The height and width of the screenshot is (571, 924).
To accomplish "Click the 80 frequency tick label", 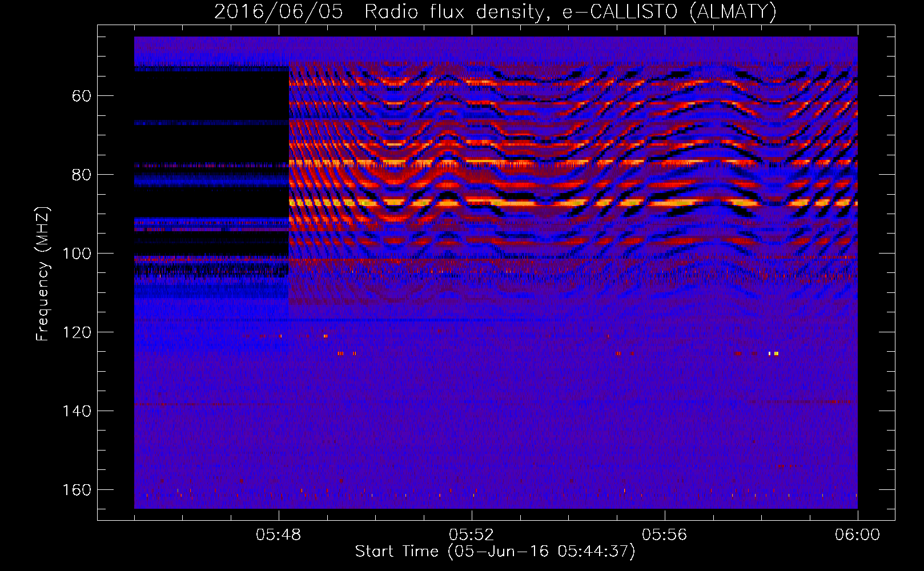I will [x=82, y=175].
